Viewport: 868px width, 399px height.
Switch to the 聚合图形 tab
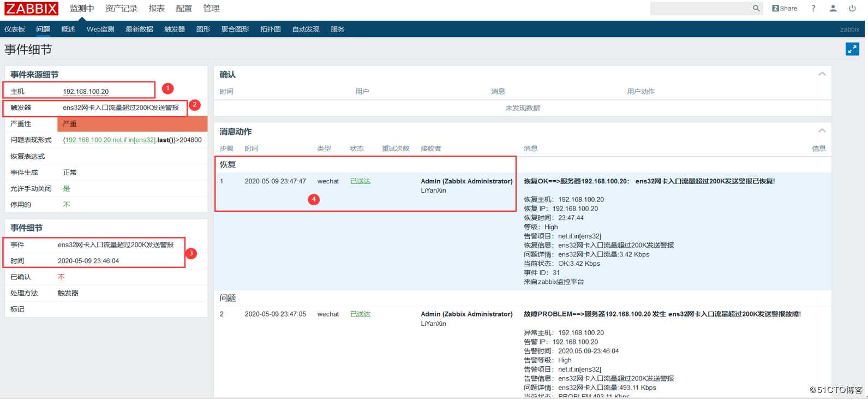(x=235, y=29)
